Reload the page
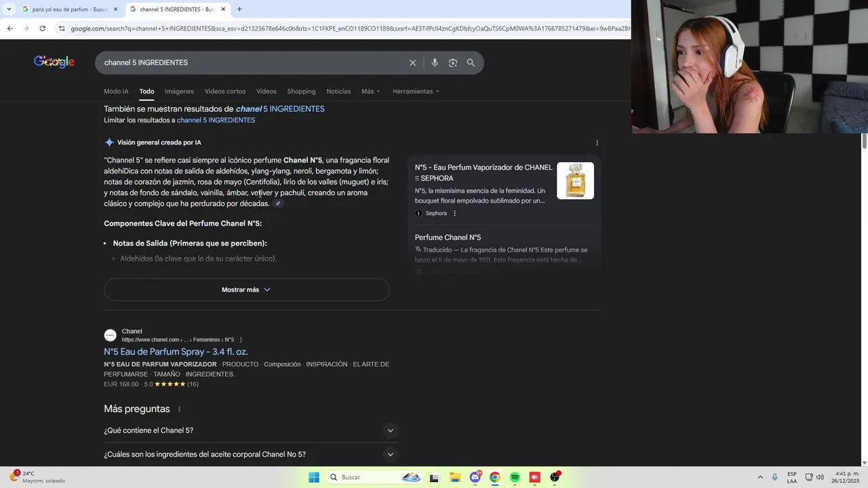Image resolution: width=868 pixels, height=488 pixels. 42,28
